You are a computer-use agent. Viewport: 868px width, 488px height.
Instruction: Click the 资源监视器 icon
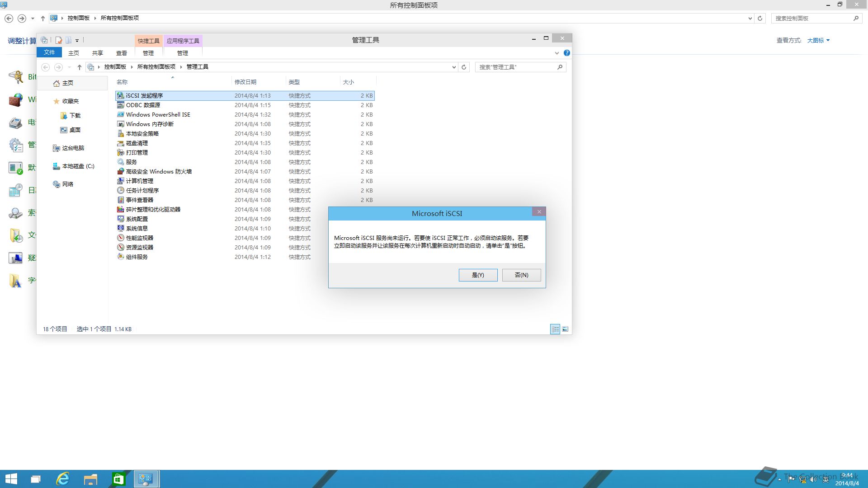[120, 247]
